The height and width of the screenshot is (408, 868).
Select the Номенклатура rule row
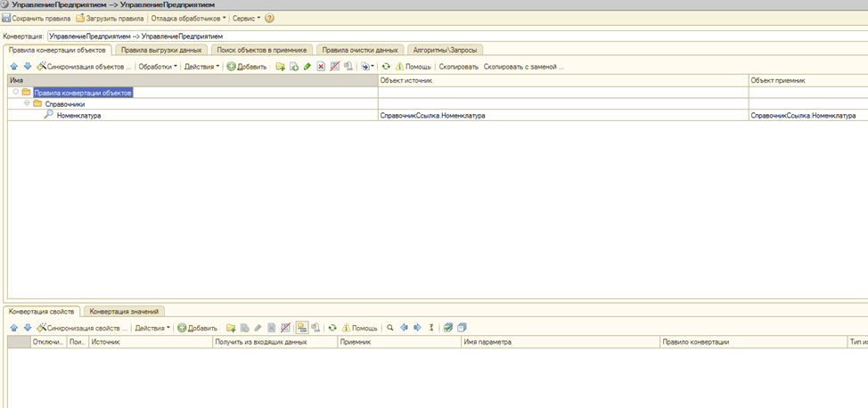(x=78, y=115)
